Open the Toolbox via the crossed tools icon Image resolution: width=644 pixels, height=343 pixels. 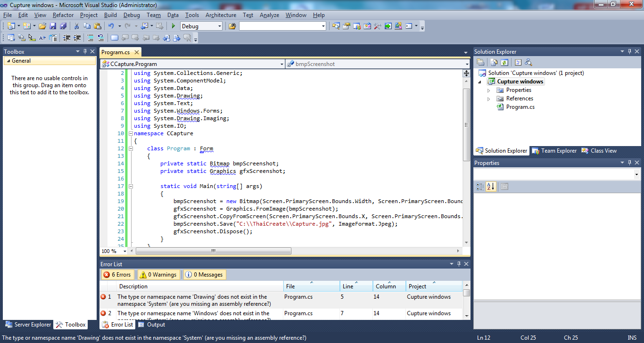[x=377, y=26]
